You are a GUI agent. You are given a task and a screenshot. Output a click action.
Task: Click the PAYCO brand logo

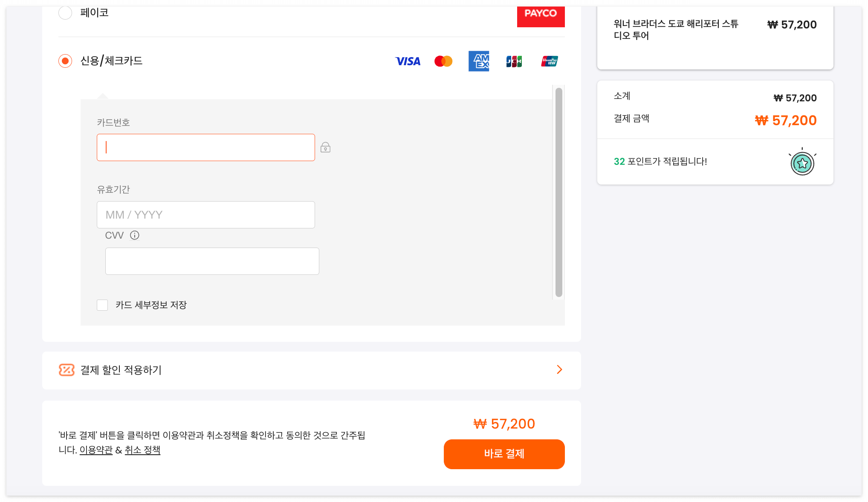[541, 16]
